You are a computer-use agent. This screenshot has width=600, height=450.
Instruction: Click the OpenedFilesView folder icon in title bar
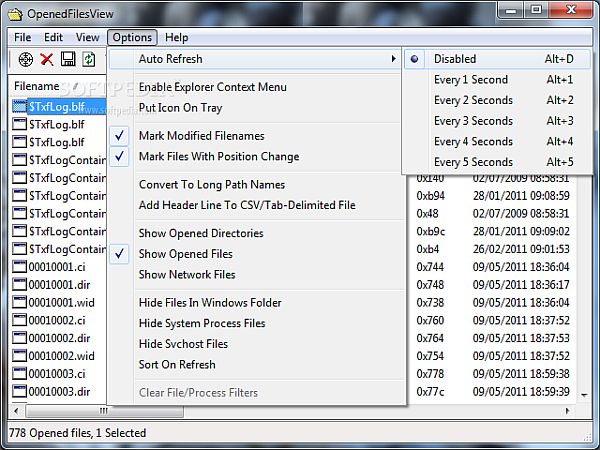coord(15,14)
